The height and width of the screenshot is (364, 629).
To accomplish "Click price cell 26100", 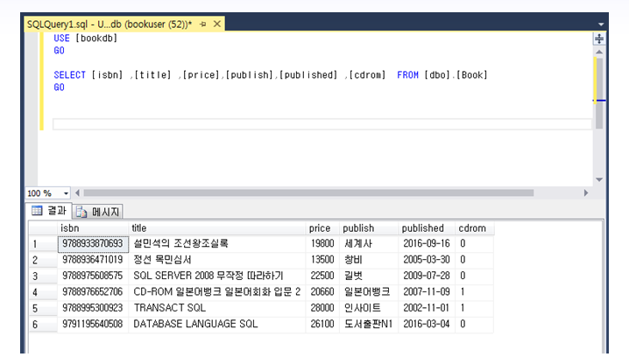I will pyautogui.click(x=322, y=324).
